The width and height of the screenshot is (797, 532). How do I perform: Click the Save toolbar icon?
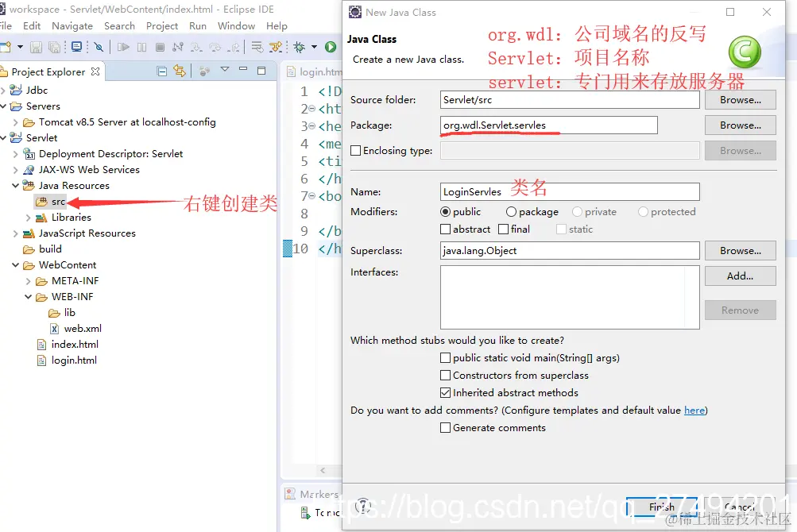click(36, 48)
